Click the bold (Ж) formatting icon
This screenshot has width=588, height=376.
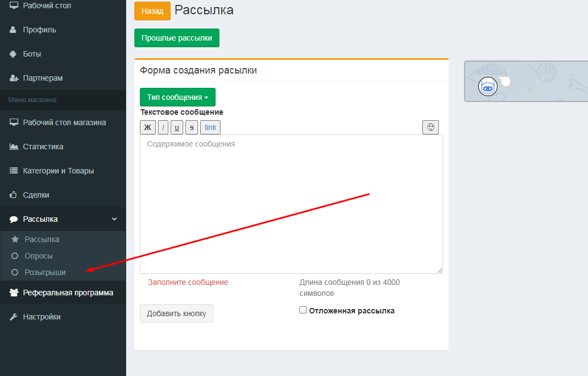(148, 127)
